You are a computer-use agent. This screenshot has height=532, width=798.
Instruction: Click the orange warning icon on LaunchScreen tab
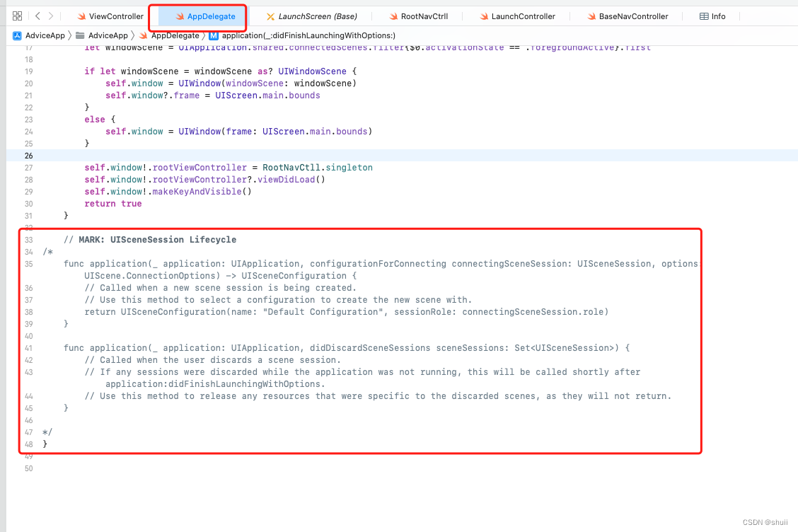coord(269,16)
